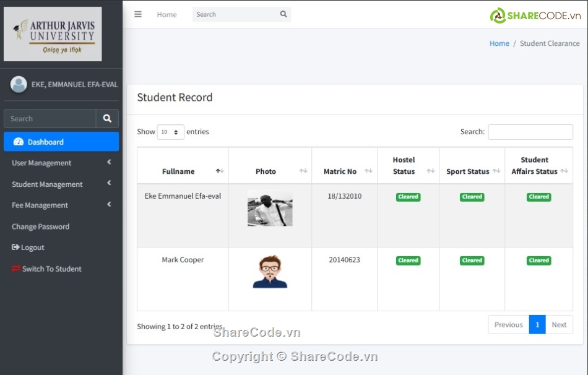This screenshot has width=588, height=375.
Task: Click the name Eke Emmanuel Efa-eval
Action: click(x=183, y=196)
